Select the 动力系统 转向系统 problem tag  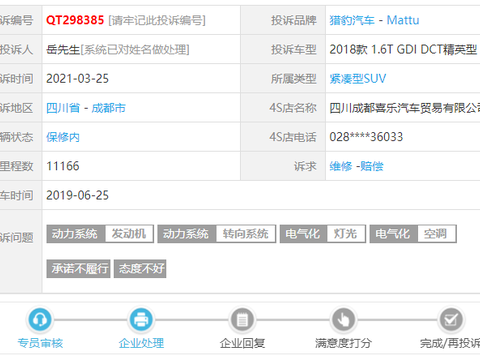(217, 234)
